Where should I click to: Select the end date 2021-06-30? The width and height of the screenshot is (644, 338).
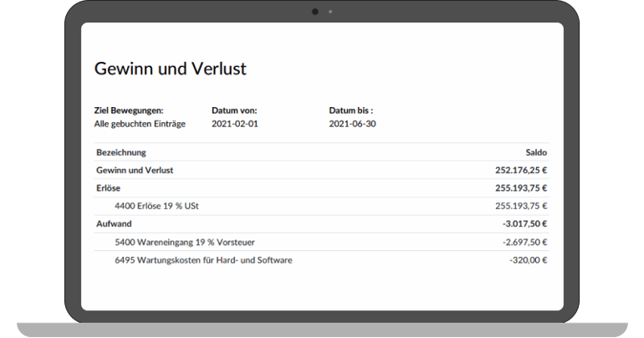[x=354, y=124]
